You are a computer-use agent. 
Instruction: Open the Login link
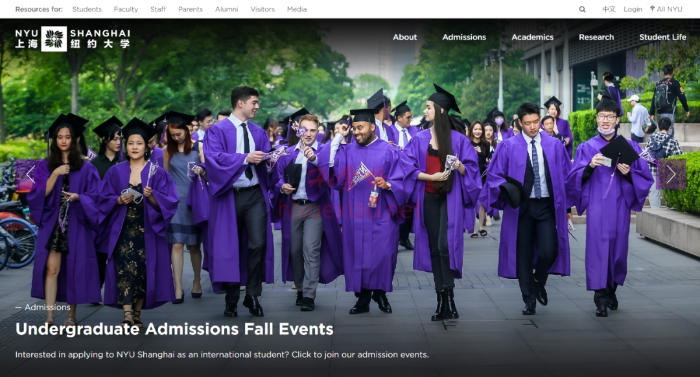(x=633, y=9)
